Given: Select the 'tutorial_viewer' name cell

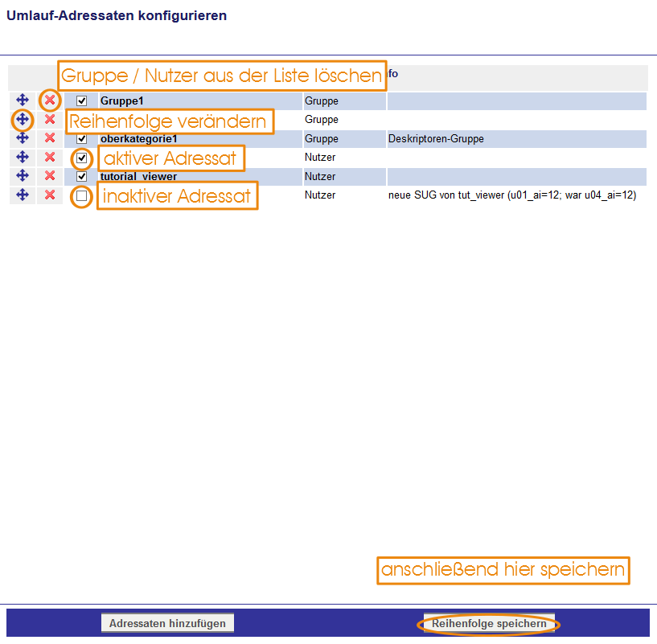Looking at the screenshot, I should [200, 176].
